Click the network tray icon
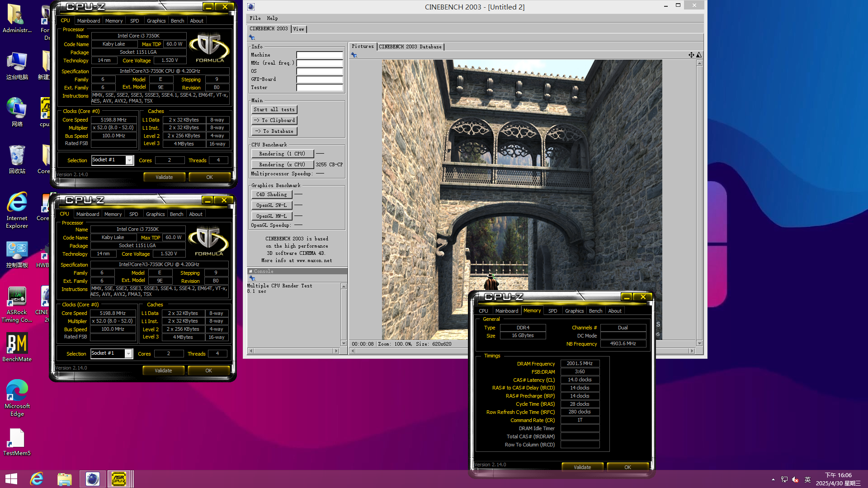 coord(784,479)
